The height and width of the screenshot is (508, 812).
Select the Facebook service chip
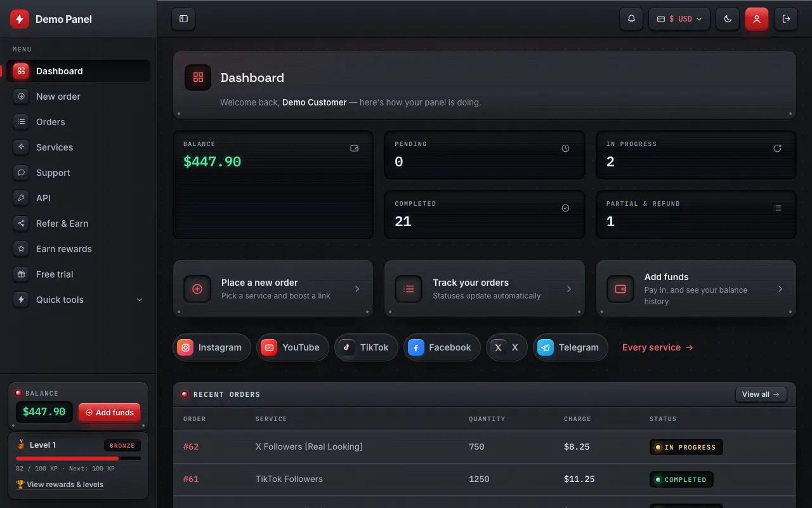442,347
